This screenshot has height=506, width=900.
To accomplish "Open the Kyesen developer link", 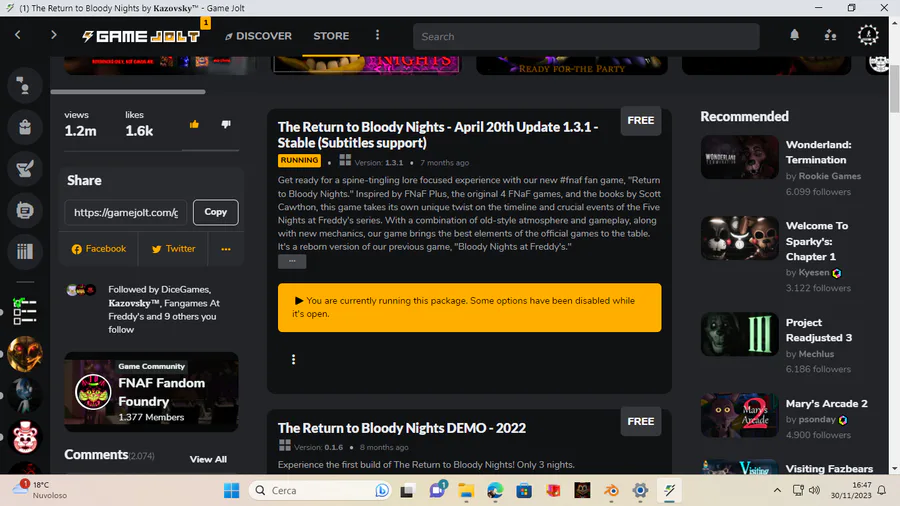I will tap(814, 273).
